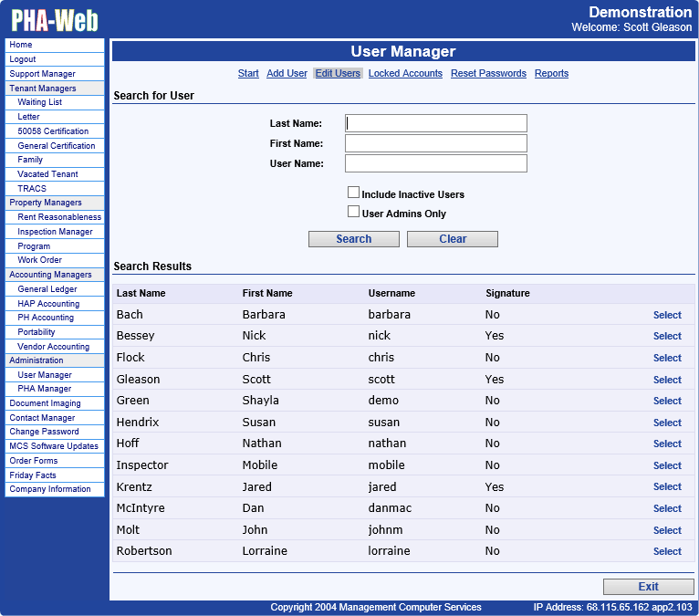This screenshot has width=699, height=616.
Task: Open Change Password in sidebar
Action: pyautogui.click(x=55, y=432)
